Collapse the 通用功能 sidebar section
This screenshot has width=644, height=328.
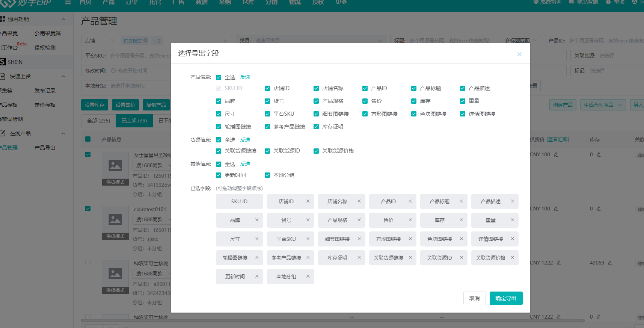(63, 19)
